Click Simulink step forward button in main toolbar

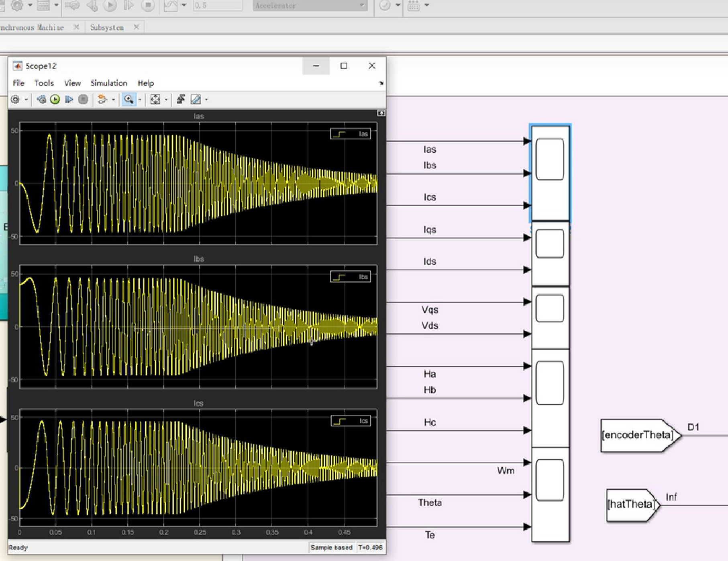pyautogui.click(x=128, y=5)
